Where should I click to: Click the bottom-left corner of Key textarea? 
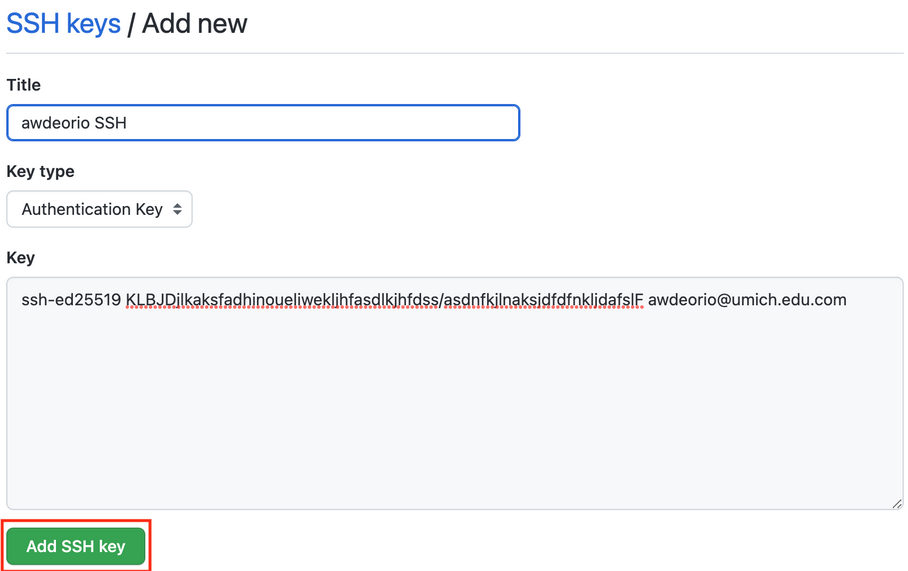point(11,505)
